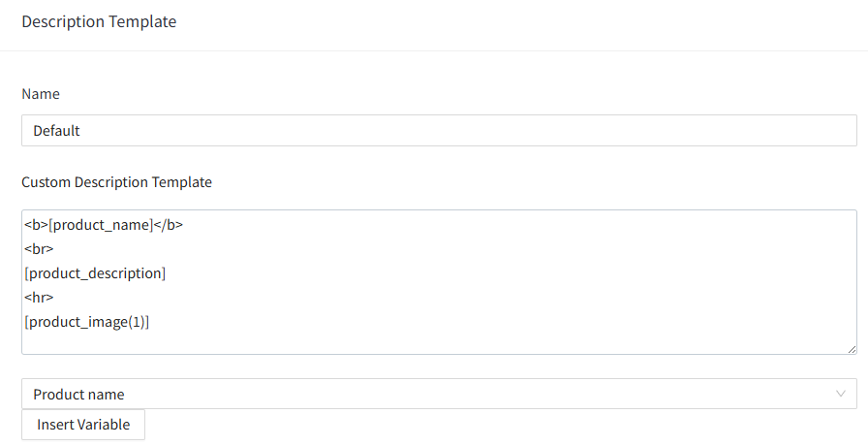
Task: Grab the textarea resize handle
Action: pyautogui.click(x=852, y=349)
